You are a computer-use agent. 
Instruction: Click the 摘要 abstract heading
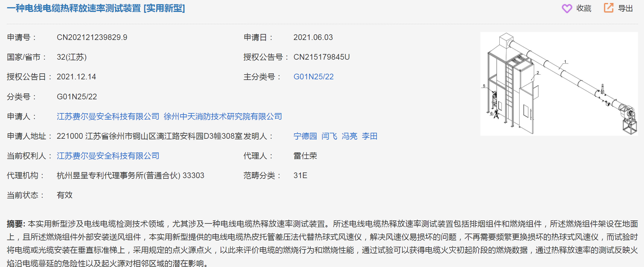[x=16, y=224]
